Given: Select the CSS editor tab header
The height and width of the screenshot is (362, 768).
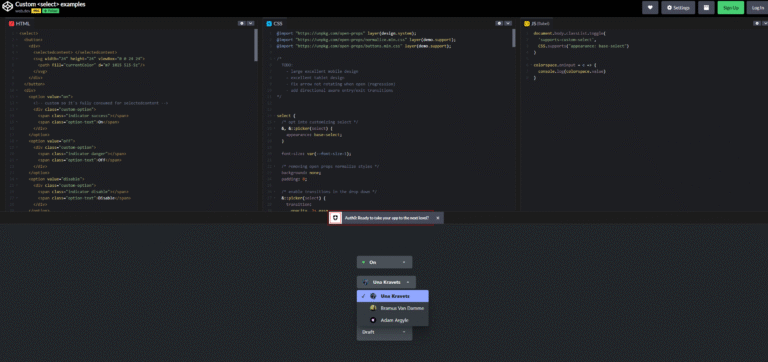Looking at the screenshot, I should click(274, 23).
